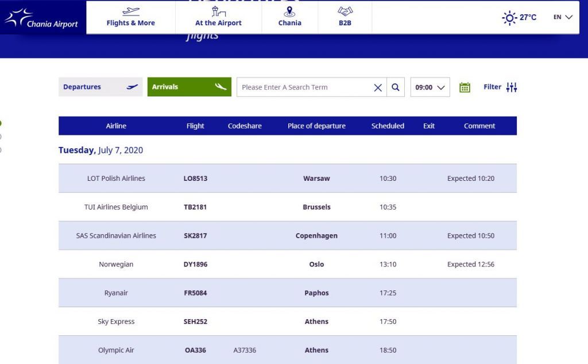This screenshot has width=588, height=364.
Task: Select the LOT Polish Airlines row
Action: 288,179
